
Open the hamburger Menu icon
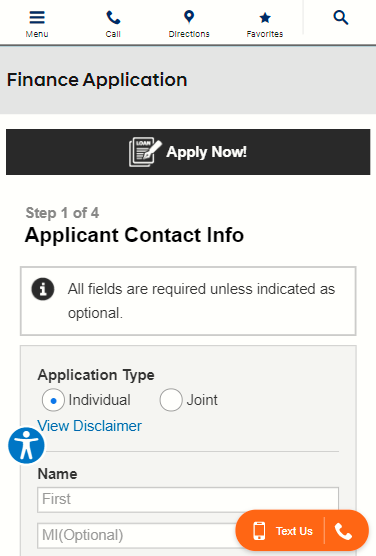[x=37, y=17]
